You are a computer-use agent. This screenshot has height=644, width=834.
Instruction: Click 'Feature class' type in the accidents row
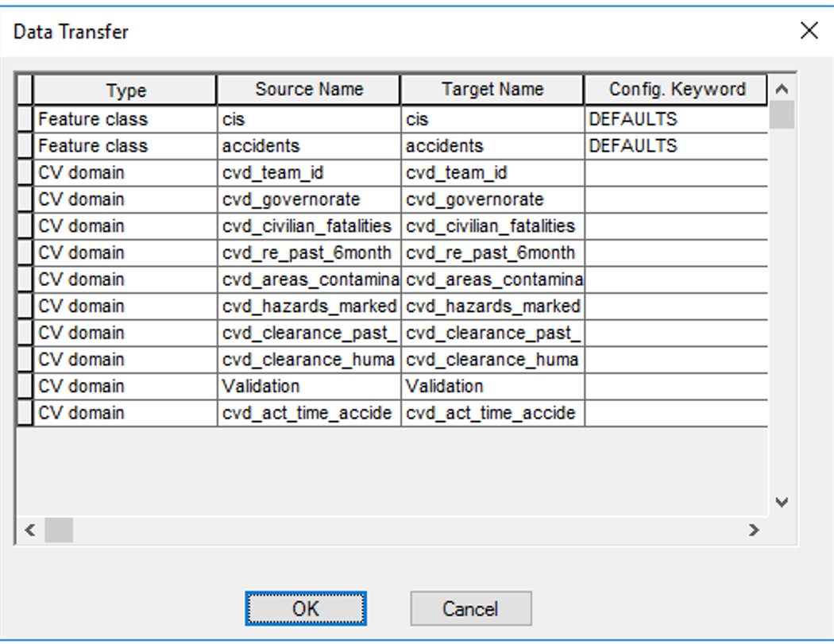pyautogui.click(x=125, y=145)
